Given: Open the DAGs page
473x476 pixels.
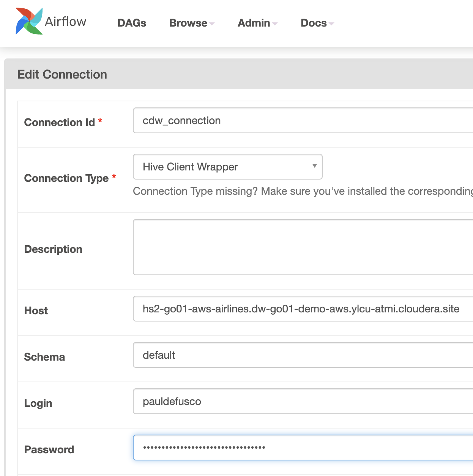Looking at the screenshot, I should pyautogui.click(x=132, y=23).
